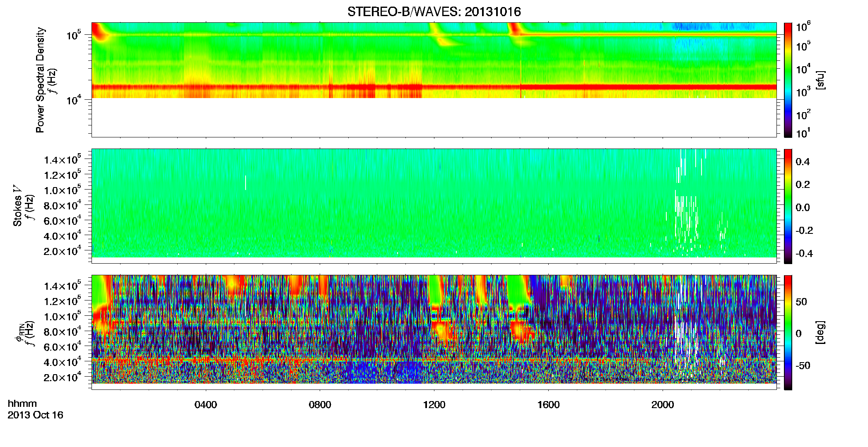Click the 10^4 frequency tick of the top panel
The height and width of the screenshot is (447, 868).
point(74,100)
